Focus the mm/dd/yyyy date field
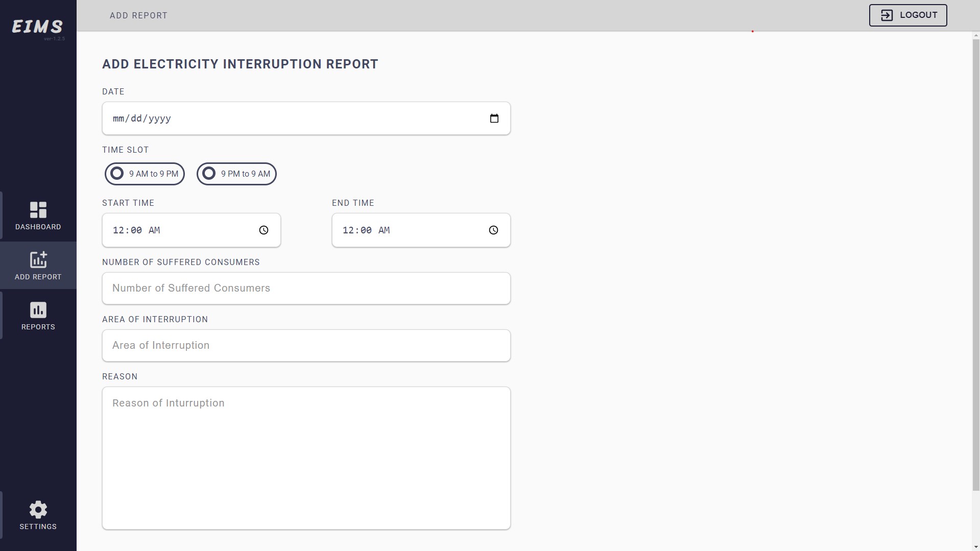This screenshot has height=551, width=980. (306, 118)
